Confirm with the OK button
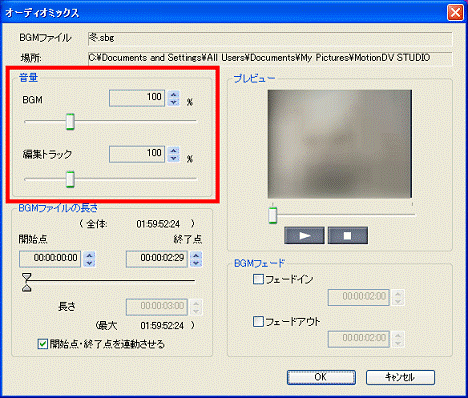Image resolution: width=468 pixels, height=398 pixels. [321, 377]
